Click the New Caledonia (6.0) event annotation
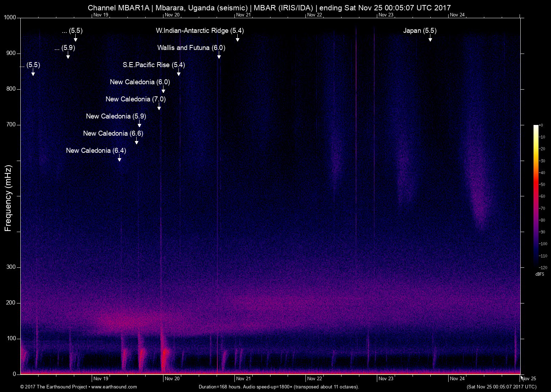551x392 pixels. point(140,82)
